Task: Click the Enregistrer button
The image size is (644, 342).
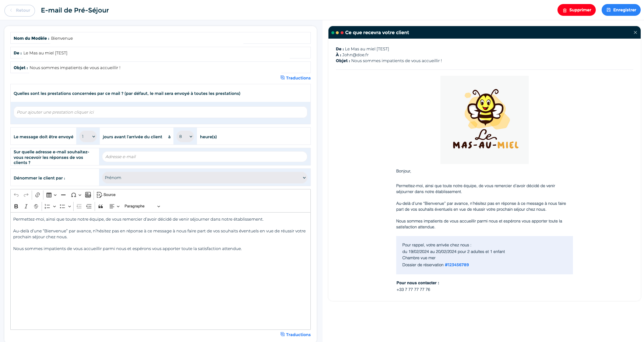Action: point(621,10)
